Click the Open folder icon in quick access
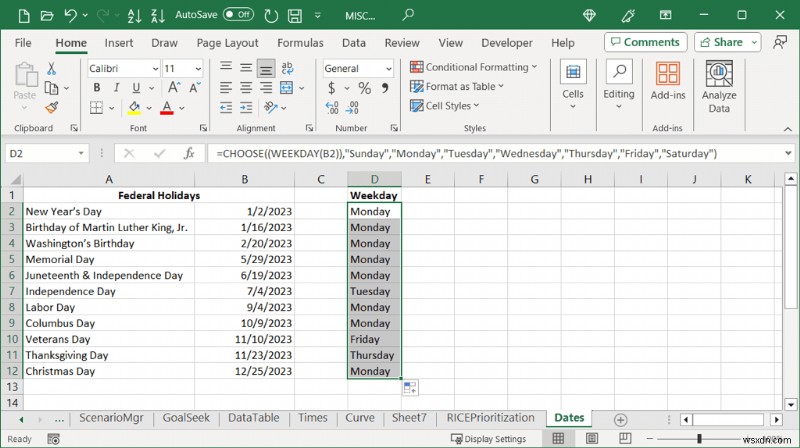 (x=46, y=16)
